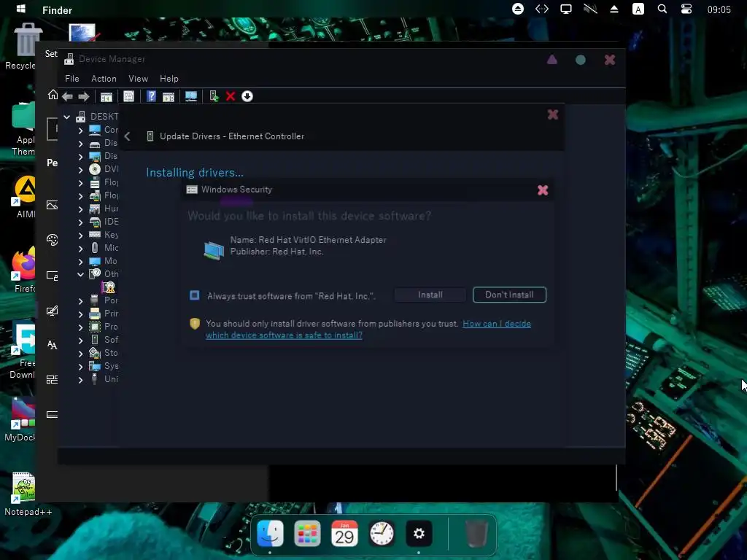Click the search magnifier in top menu bar
The width and height of the screenshot is (747, 560).
coord(662,9)
